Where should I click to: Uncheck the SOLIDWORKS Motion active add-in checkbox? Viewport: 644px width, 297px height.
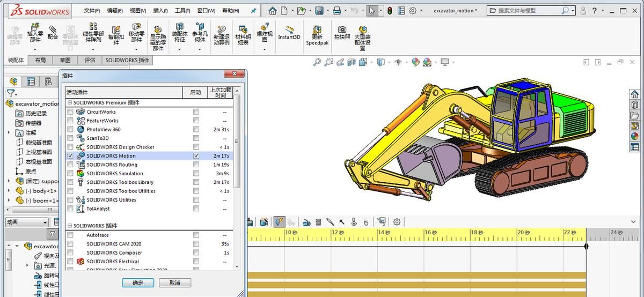coord(70,156)
